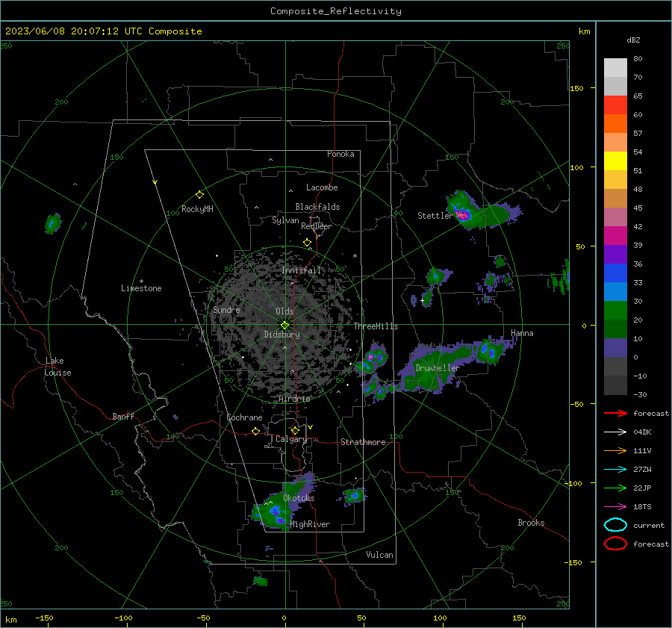Click the Lake Louise label
The image size is (672, 628).
tap(58, 367)
